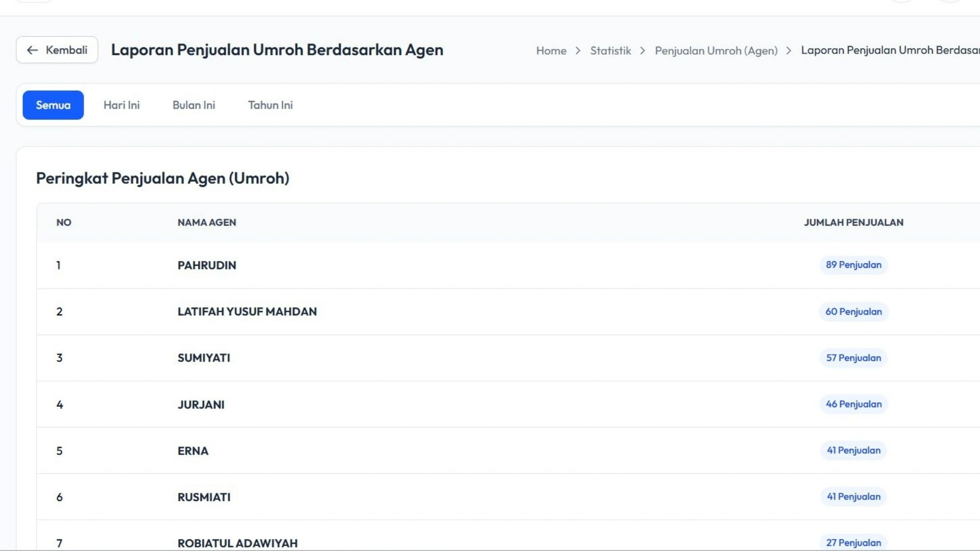Click the Kembali back arrow icon

click(32, 50)
